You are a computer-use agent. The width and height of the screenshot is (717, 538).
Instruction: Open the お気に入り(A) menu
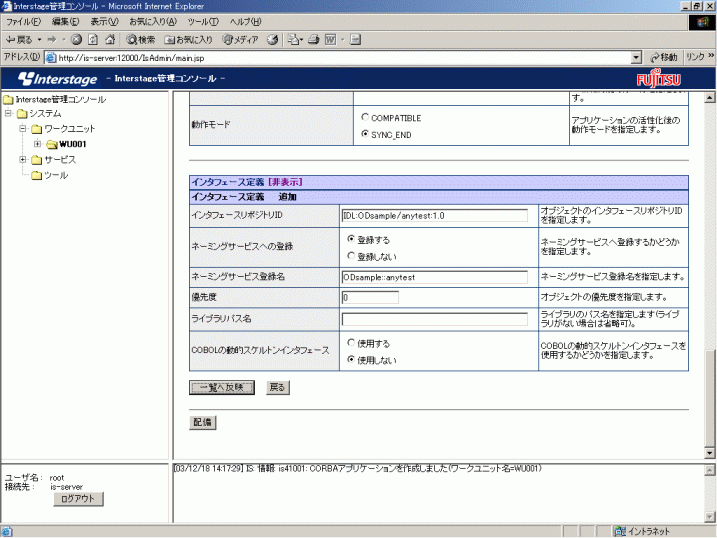point(153,21)
